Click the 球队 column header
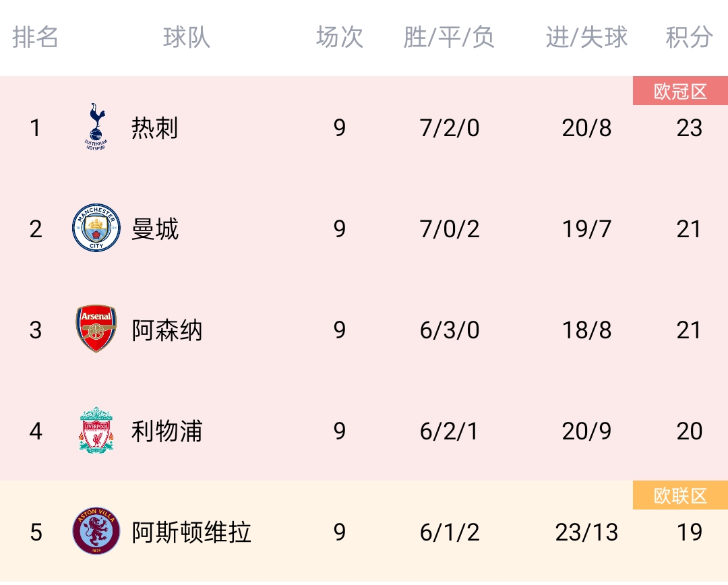This screenshot has height=585, width=728. click(x=187, y=37)
